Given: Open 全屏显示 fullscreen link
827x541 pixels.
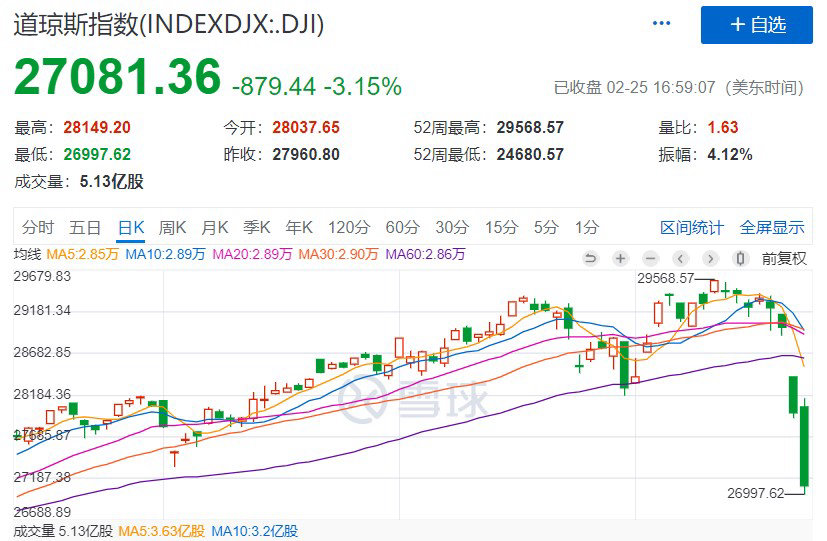Looking at the screenshot, I should 772,228.
